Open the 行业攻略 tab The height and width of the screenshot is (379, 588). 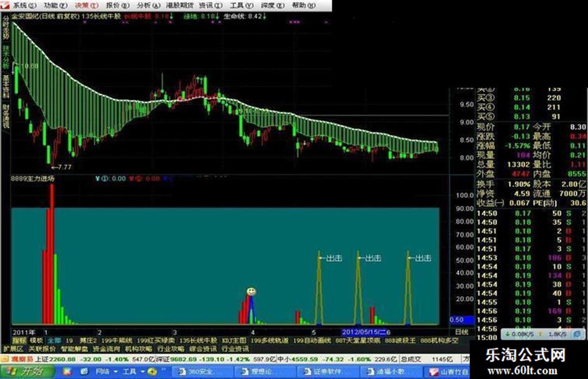(170, 349)
